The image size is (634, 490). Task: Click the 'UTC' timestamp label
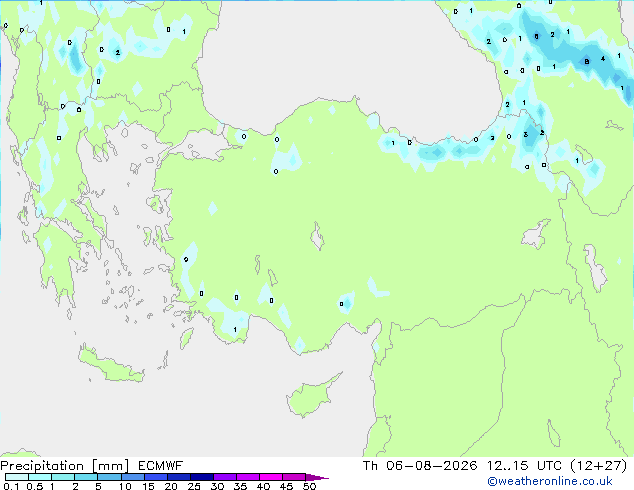coord(549,466)
